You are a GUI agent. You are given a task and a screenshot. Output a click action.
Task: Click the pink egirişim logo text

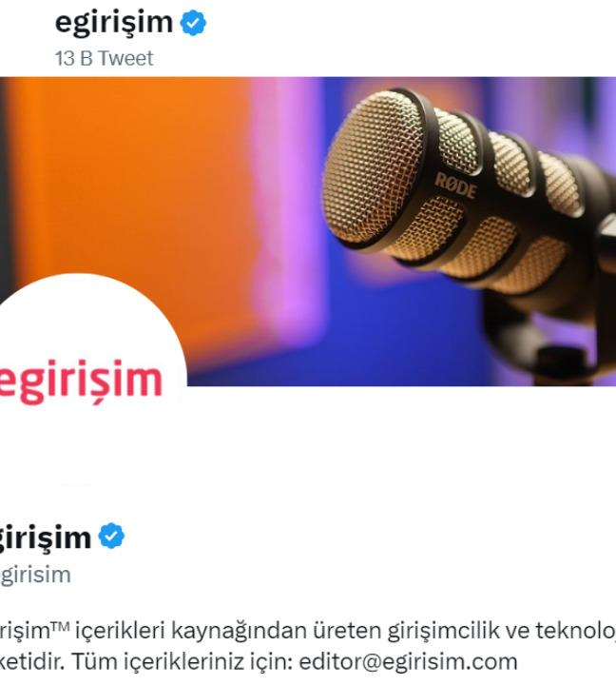[x=81, y=381]
